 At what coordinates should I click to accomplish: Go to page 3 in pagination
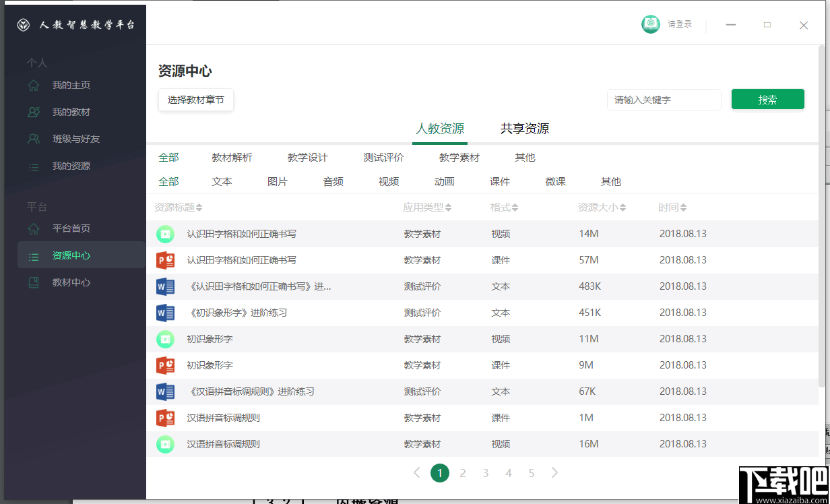486,473
